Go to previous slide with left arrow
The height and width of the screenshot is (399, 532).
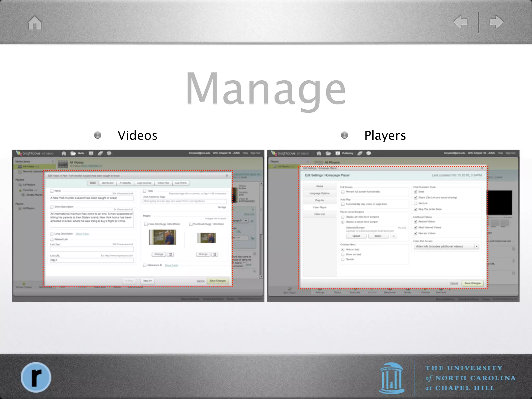[460, 22]
